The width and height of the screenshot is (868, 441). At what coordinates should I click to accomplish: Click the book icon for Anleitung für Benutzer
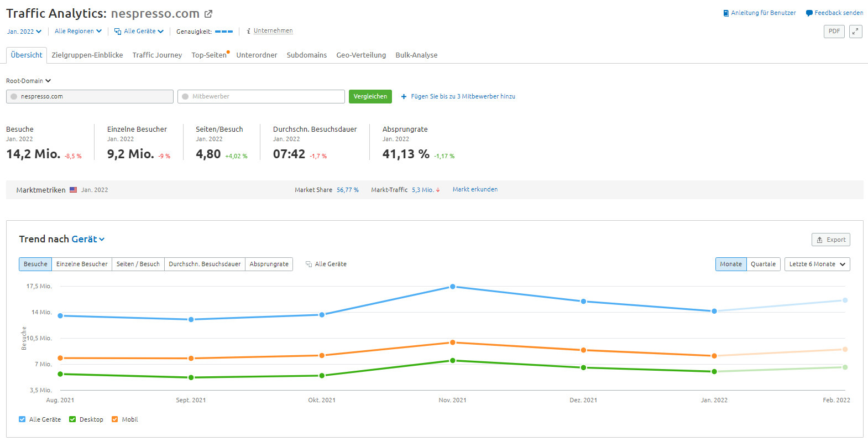pyautogui.click(x=726, y=13)
